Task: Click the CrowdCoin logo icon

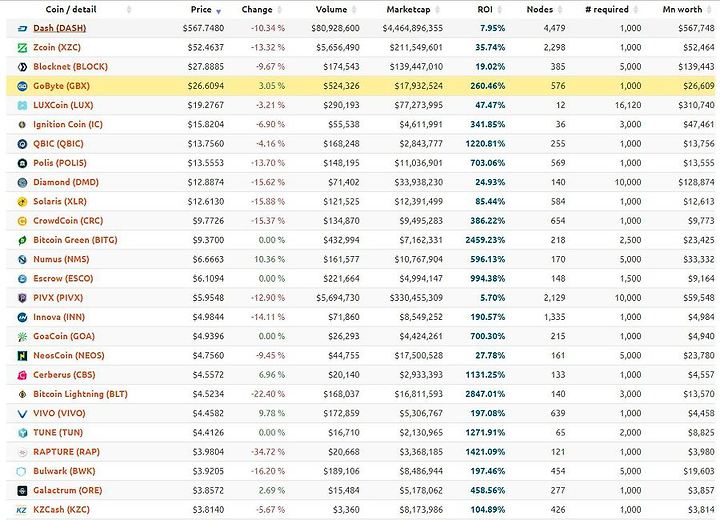Action: 22,221
